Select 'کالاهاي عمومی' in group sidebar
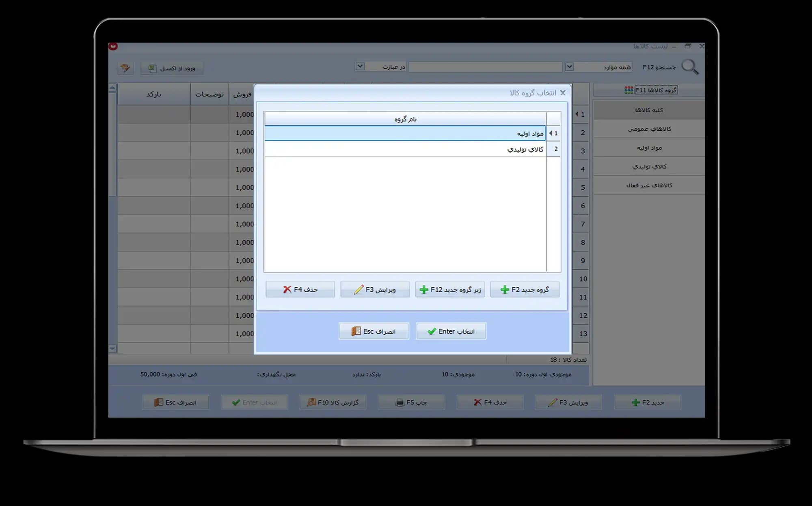The height and width of the screenshot is (506, 812). point(649,129)
